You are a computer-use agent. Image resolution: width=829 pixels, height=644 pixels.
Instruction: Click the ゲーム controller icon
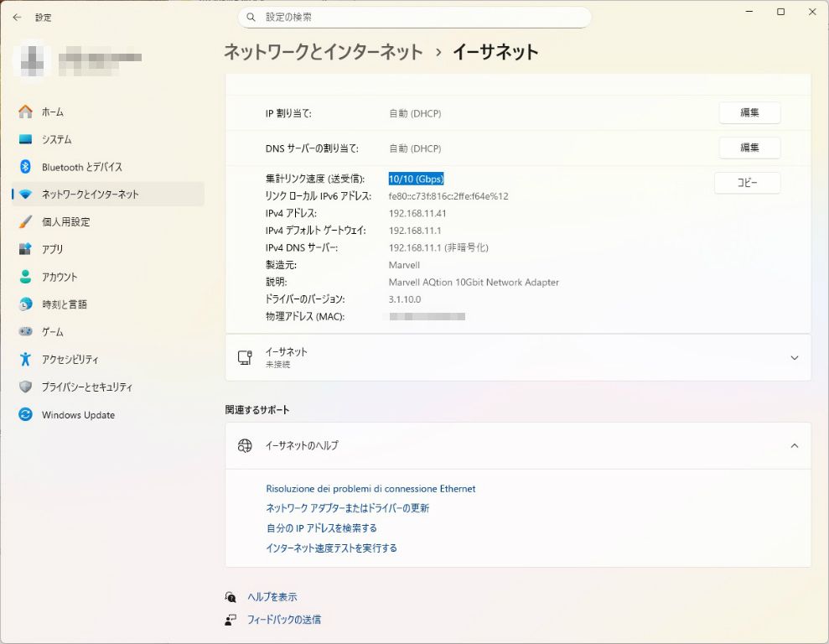click(x=25, y=331)
